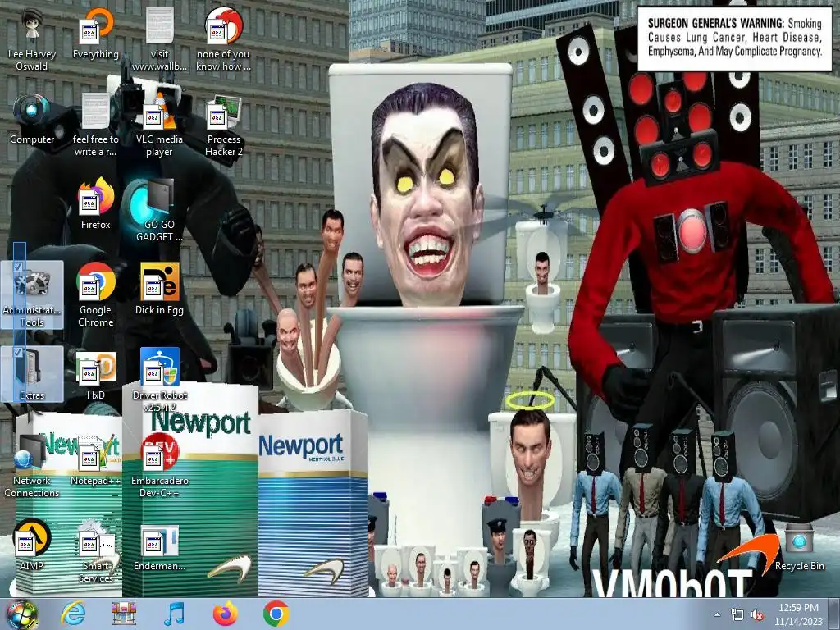
Task: Open the Extras folder icon
Action: point(32,374)
